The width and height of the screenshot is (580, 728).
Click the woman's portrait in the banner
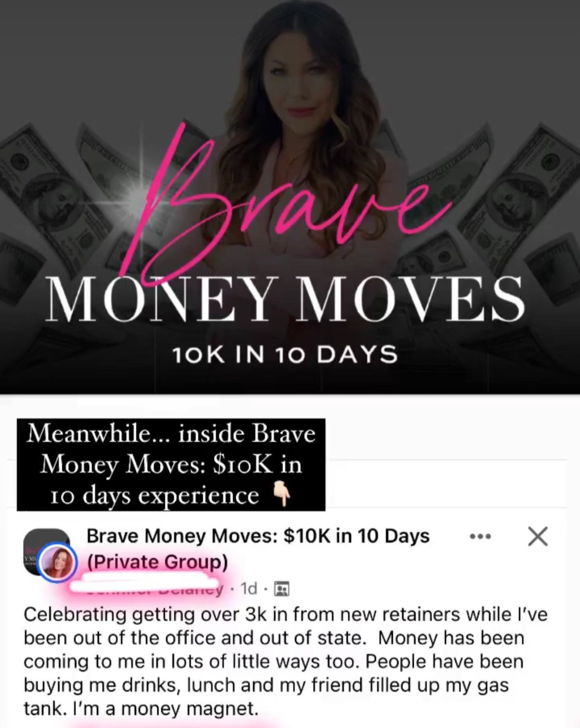click(x=290, y=126)
